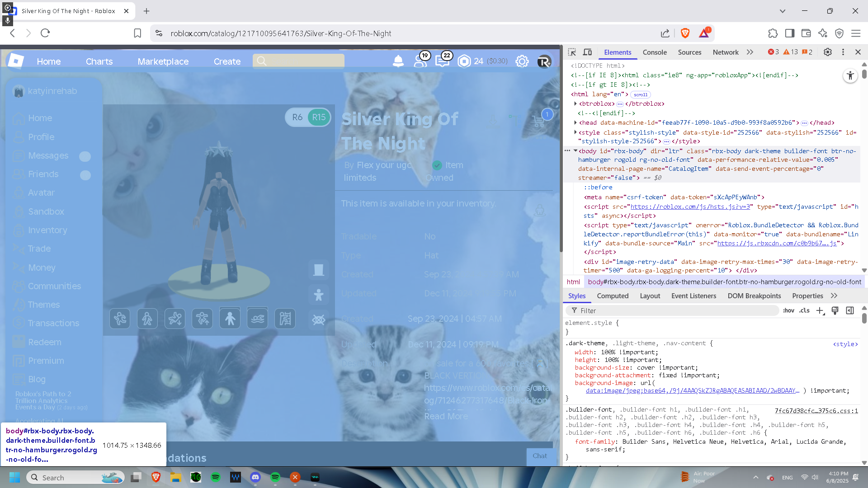Click the Roblox settings gear in the navbar
Screen dimensions: 868x488
click(x=522, y=61)
